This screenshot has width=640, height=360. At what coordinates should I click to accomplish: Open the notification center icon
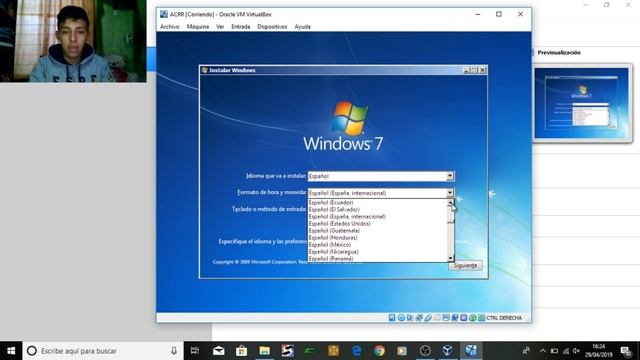tap(626, 351)
